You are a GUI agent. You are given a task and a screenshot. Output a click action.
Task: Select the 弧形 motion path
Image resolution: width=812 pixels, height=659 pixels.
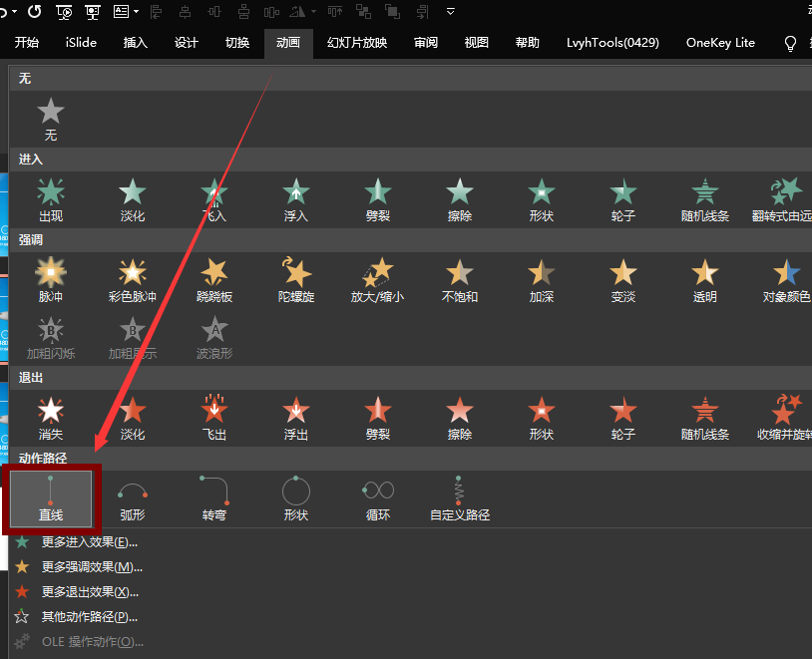tap(133, 497)
